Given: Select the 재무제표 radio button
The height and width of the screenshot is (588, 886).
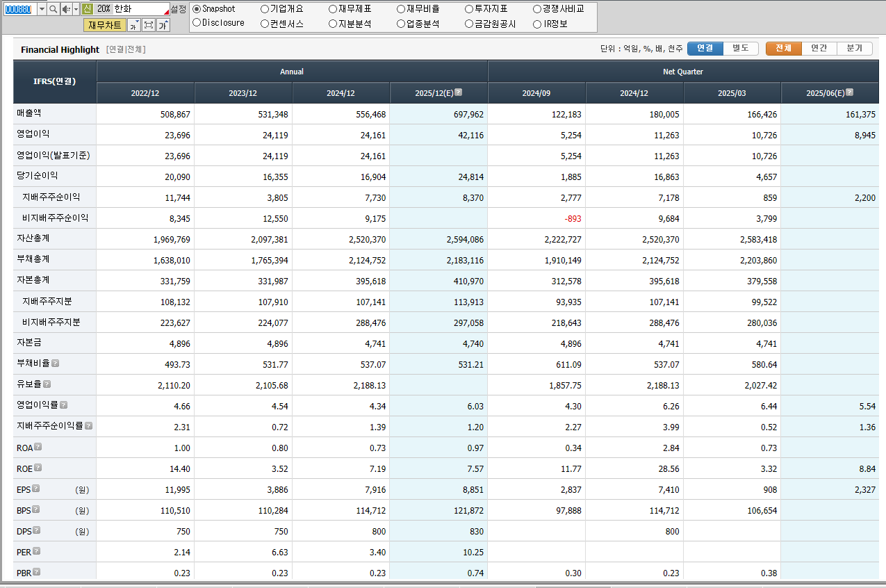Looking at the screenshot, I should point(333,9).
